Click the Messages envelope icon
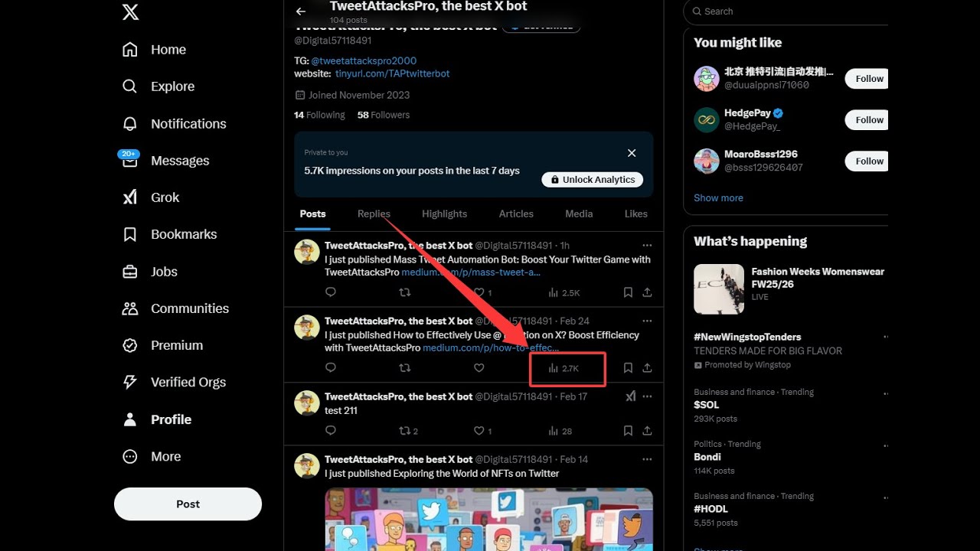 coord(130,161)
